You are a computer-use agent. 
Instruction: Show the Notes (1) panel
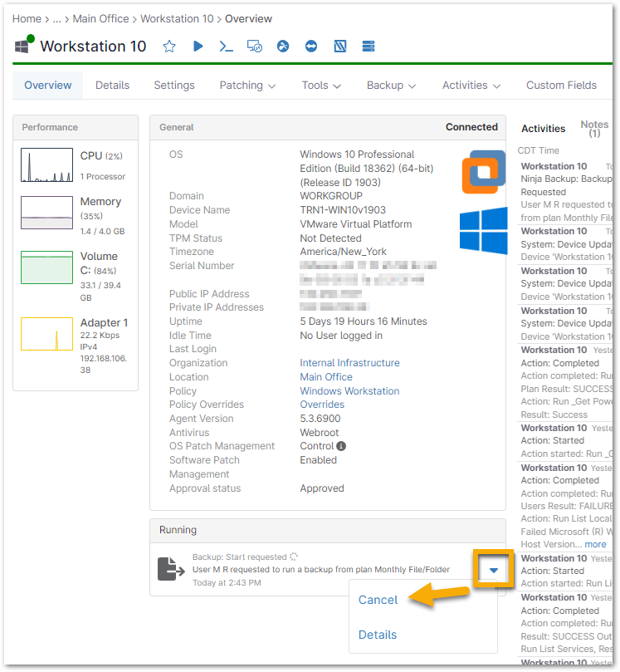pyautogui.click(x=594, y=129)
